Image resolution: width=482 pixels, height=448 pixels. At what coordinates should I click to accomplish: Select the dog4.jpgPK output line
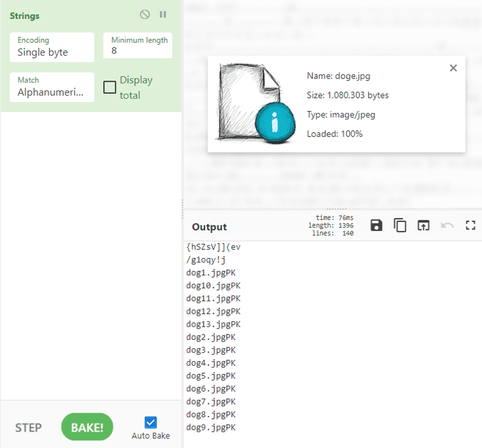(211, 363)
